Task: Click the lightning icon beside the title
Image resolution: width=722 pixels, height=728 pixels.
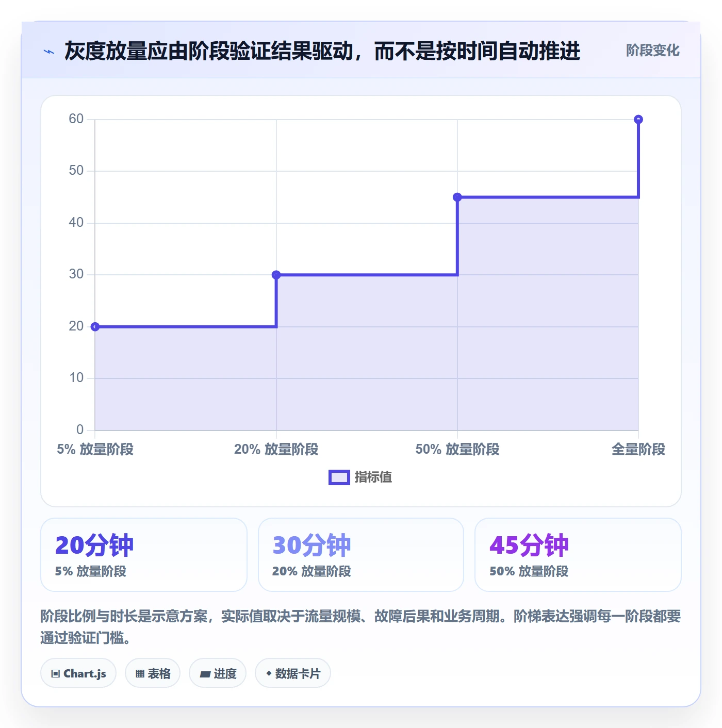Action: pos(49,52)
